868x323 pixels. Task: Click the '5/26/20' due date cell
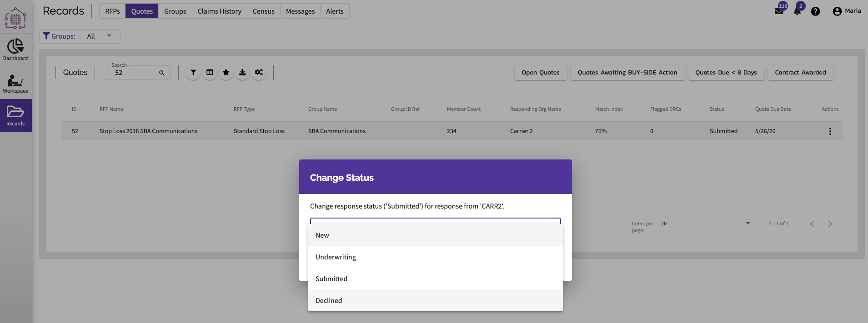tap(765, 131)
